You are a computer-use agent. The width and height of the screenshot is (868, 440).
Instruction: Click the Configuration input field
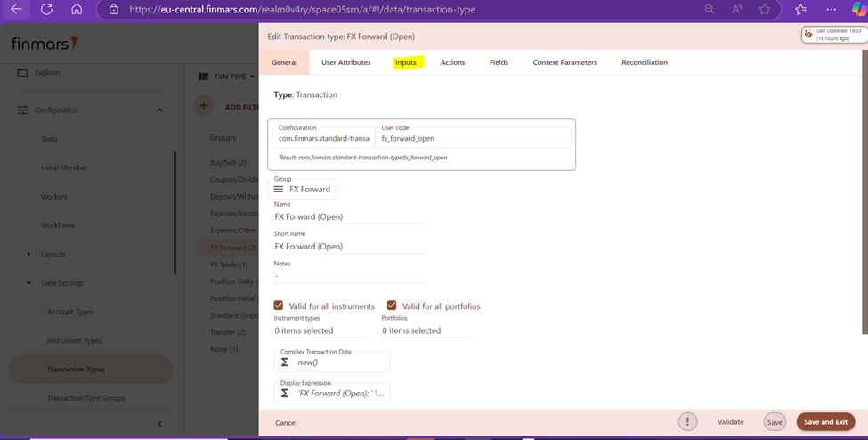click(323, 139)
